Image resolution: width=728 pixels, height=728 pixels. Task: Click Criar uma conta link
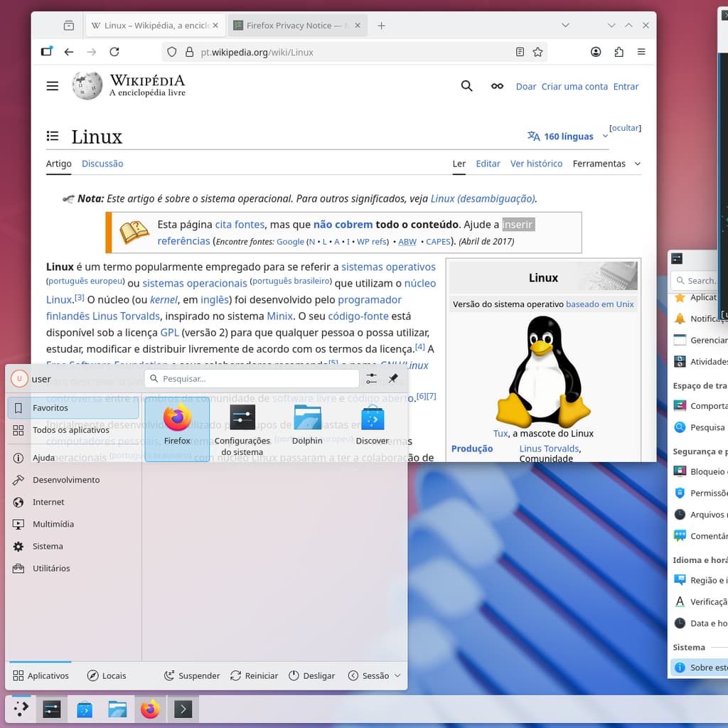coord(574,86)
